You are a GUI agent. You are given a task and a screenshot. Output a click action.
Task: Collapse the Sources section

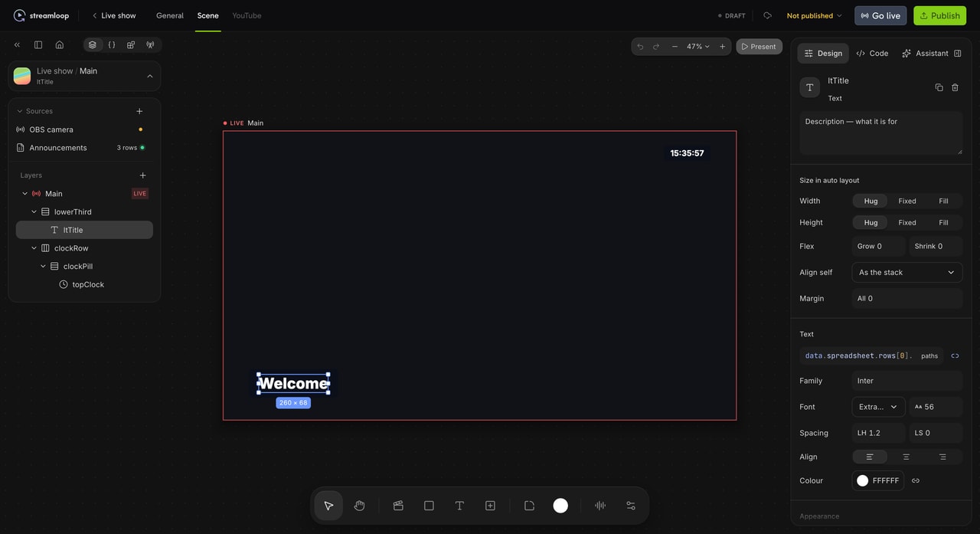pyautogui.click(x=20, y=111)
